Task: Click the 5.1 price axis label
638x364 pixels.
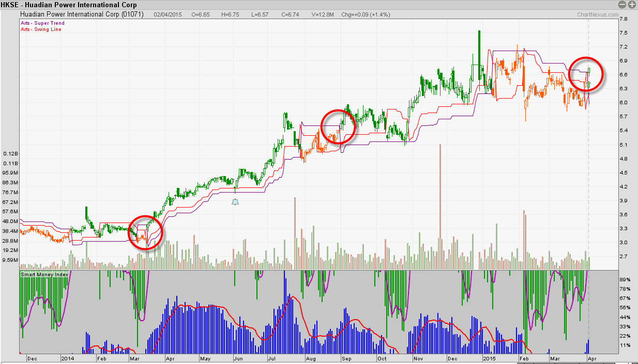Action: pyautogui.click(x=623, y=145)
